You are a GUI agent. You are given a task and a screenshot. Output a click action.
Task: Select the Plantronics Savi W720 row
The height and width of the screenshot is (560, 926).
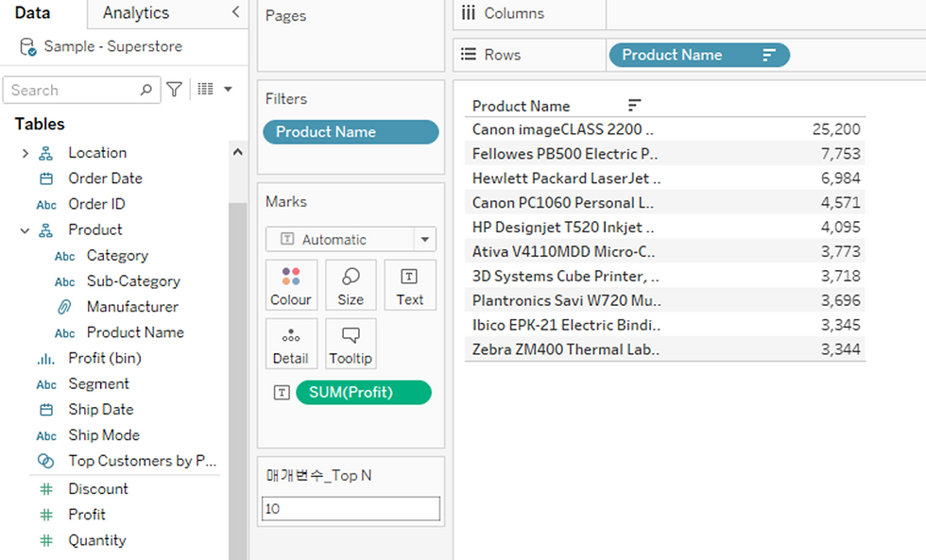(665, 300)
